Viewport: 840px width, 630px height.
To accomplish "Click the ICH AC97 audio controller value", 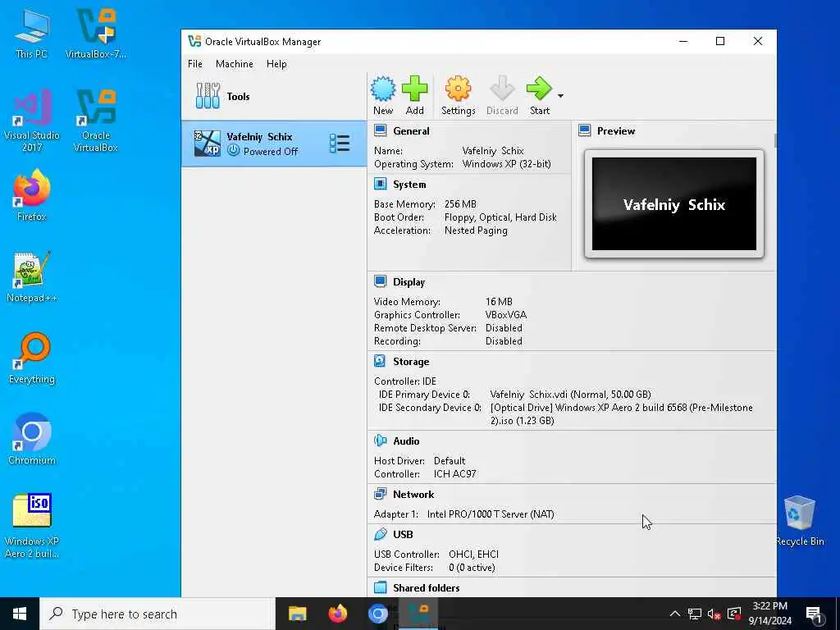I will point(454,474).
